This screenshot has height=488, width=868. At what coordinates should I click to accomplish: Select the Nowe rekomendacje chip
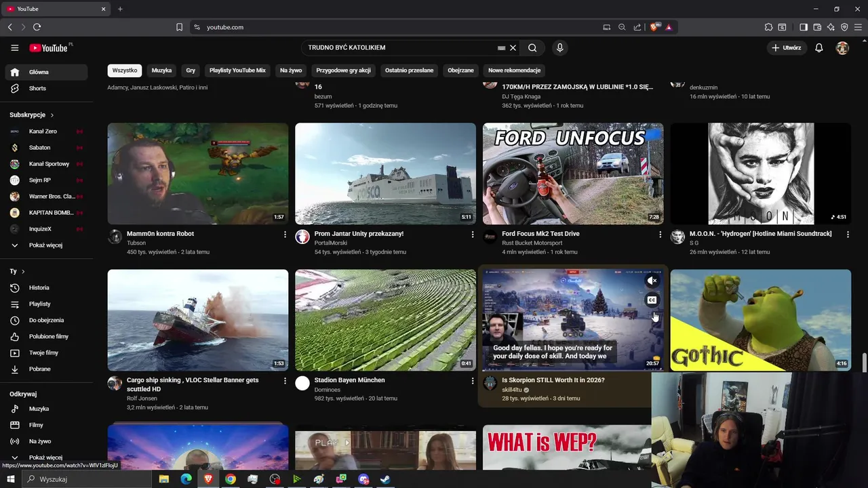514,70
